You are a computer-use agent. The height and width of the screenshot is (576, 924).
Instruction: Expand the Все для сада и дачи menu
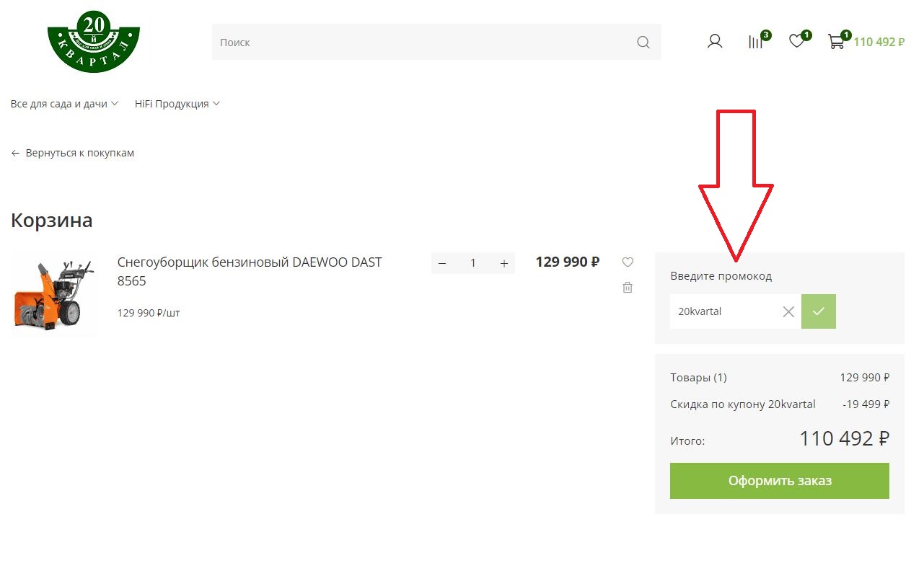point(64,104)
